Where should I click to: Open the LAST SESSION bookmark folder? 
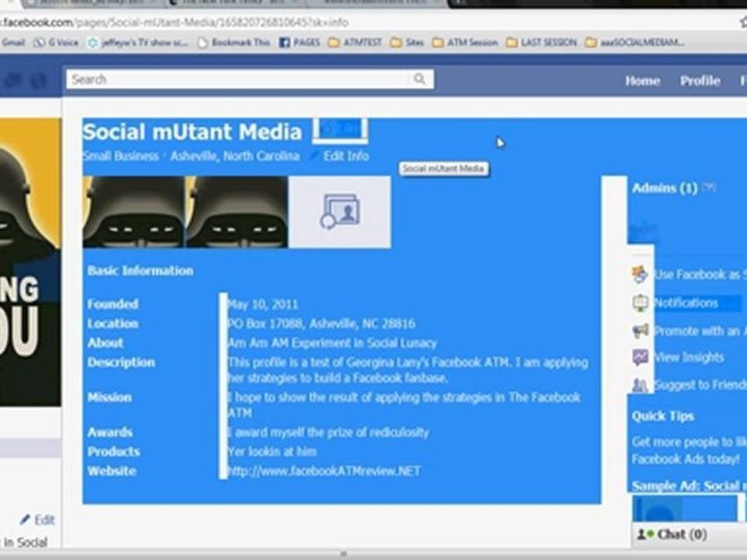point(542,42)
